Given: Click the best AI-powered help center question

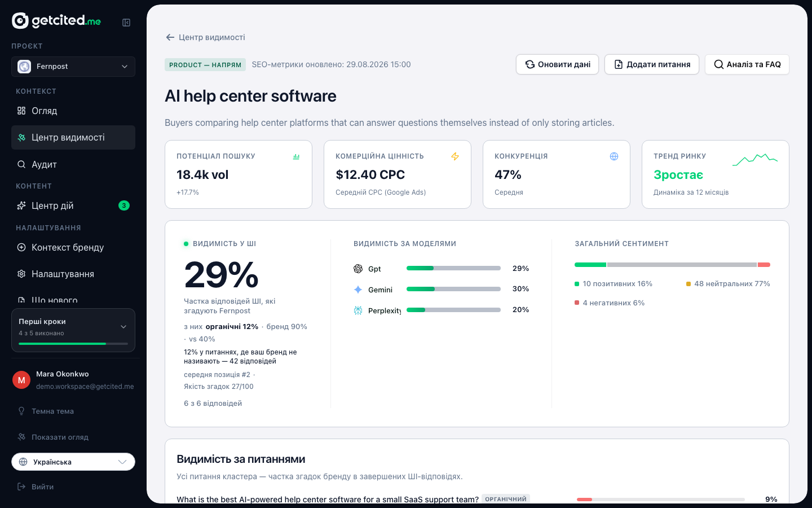Looking at the screenshot, I should 328,499.
